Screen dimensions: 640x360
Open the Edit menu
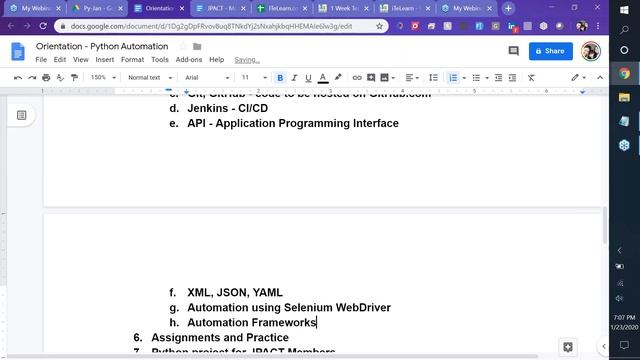pyautogui.click(x=60, y=60)
